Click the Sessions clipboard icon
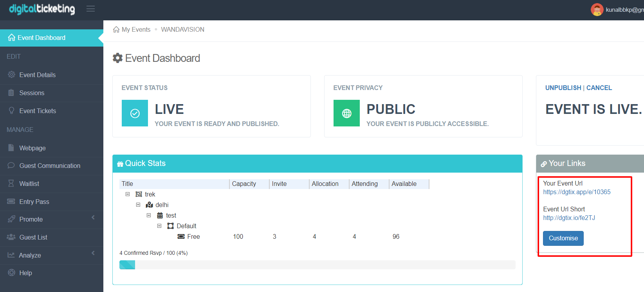 (x=11, y=93)
